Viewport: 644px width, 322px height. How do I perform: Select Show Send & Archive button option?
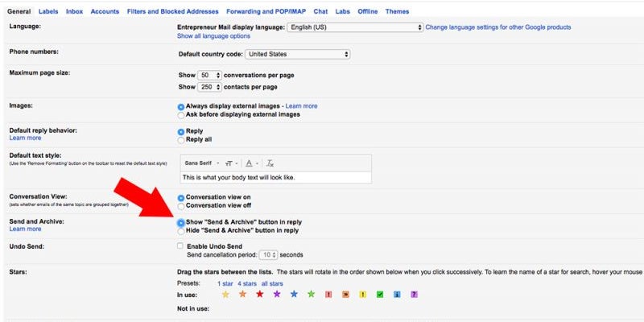[x=180, y=223]
